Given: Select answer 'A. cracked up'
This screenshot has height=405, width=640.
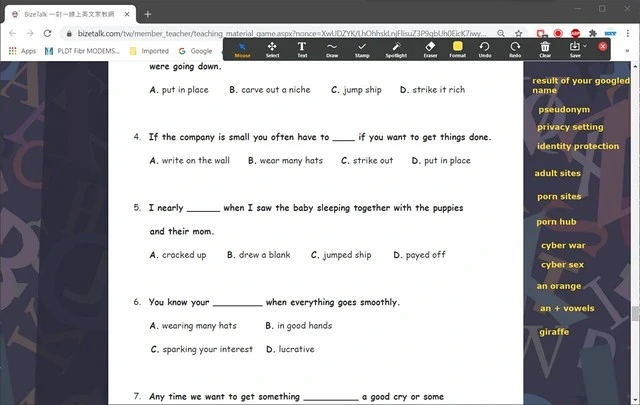Looking at the screenshot, I should point(178,255).
